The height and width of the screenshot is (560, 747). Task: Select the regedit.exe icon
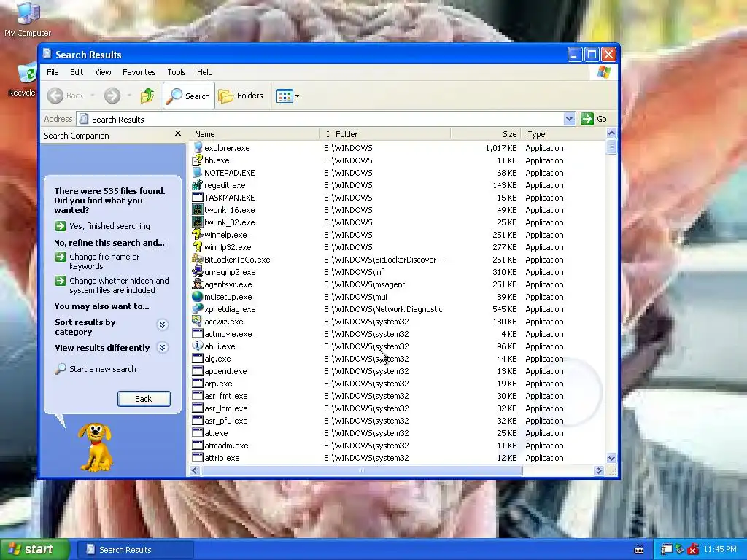coord(197,185)
